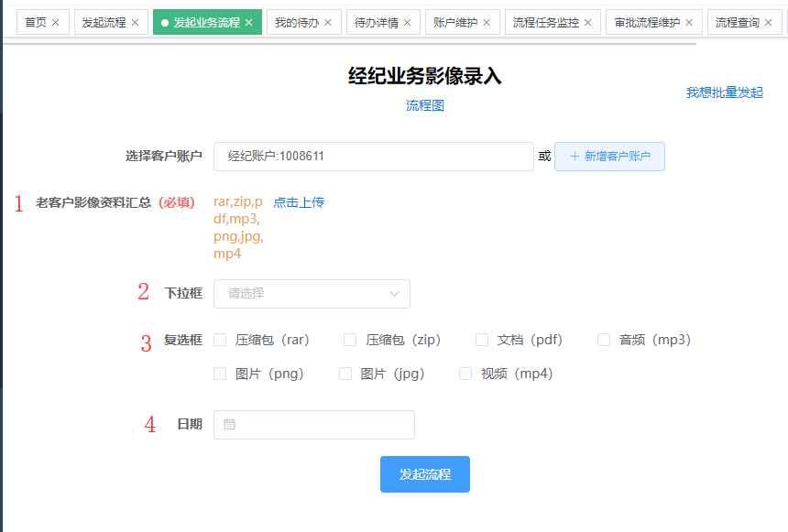
Task: Click the orange rar,zip,pdf file types text
Action: (x=239, y=228)
